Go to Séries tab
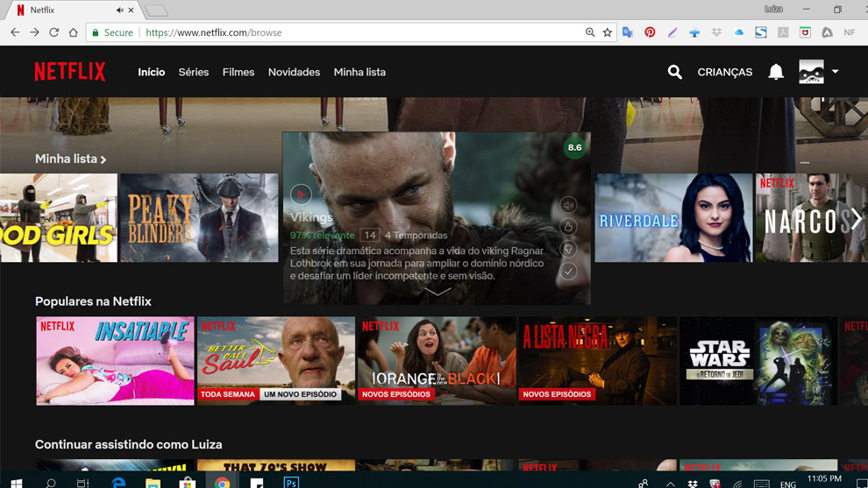The height and width of the screenshot is (488, 868). (x=193, y=72)
